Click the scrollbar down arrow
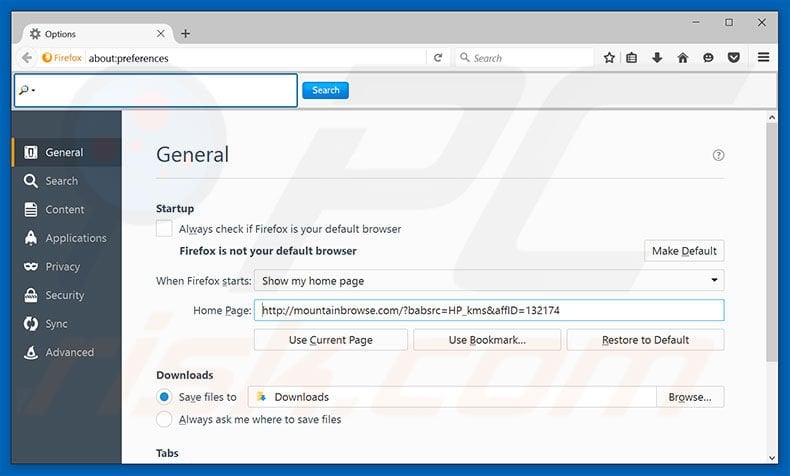 pos(772,457)
